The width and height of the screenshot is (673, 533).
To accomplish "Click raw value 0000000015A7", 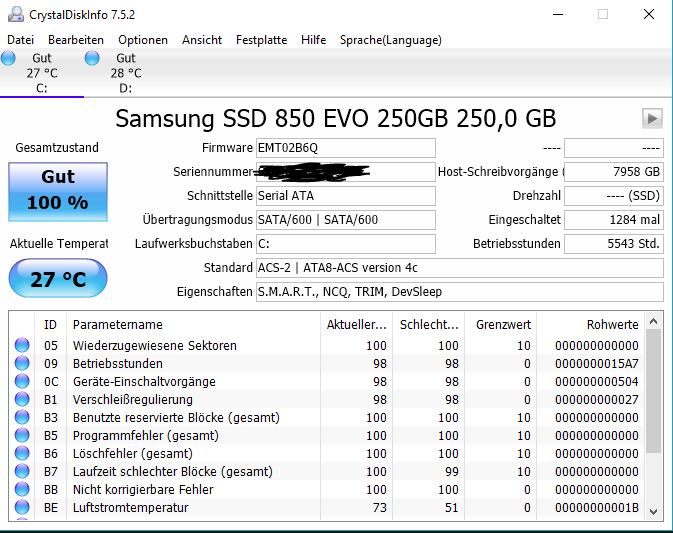I will (597, 363).
